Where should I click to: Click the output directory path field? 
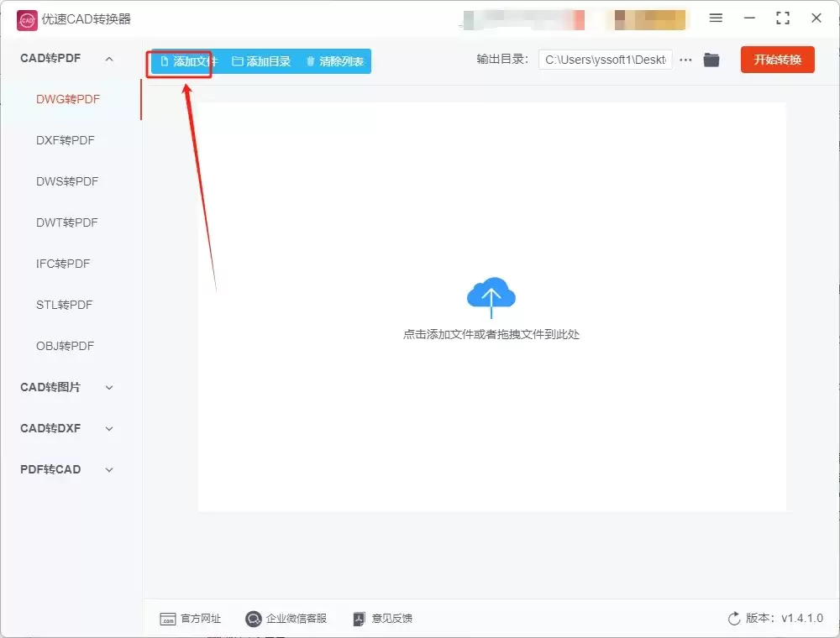[605, 60]
